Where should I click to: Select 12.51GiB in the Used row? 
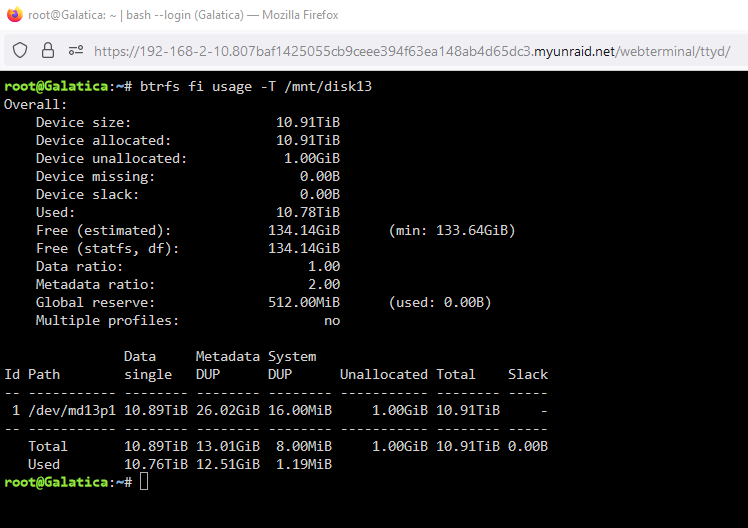pyautogui.click(x=228, y=465)
